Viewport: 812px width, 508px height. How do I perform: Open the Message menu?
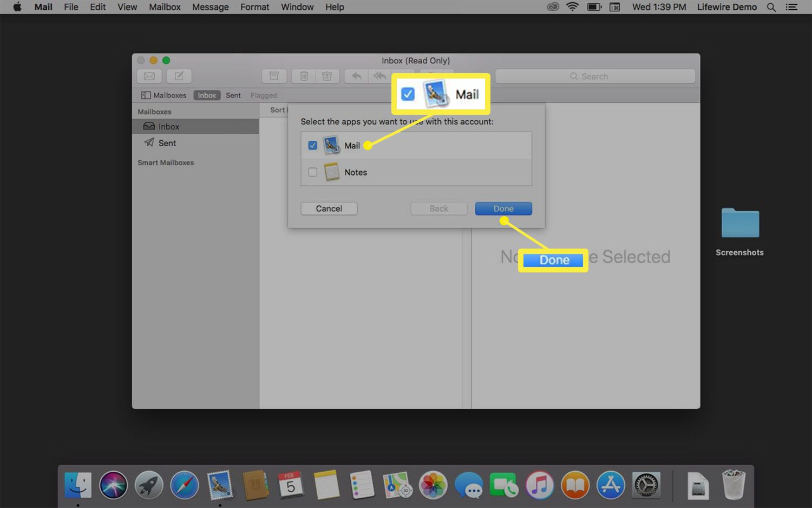(x=211, y=7)
